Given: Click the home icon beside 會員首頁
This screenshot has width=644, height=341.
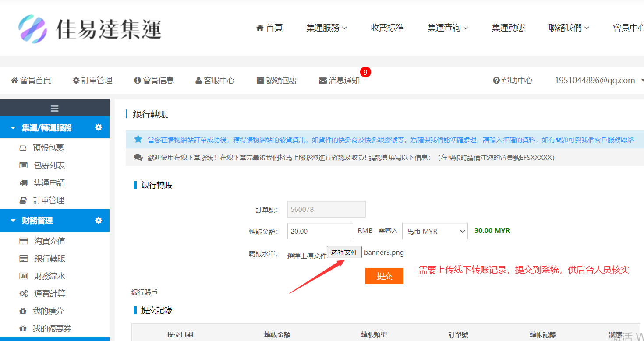Looking at the screenshot, I should pos(14,81).
